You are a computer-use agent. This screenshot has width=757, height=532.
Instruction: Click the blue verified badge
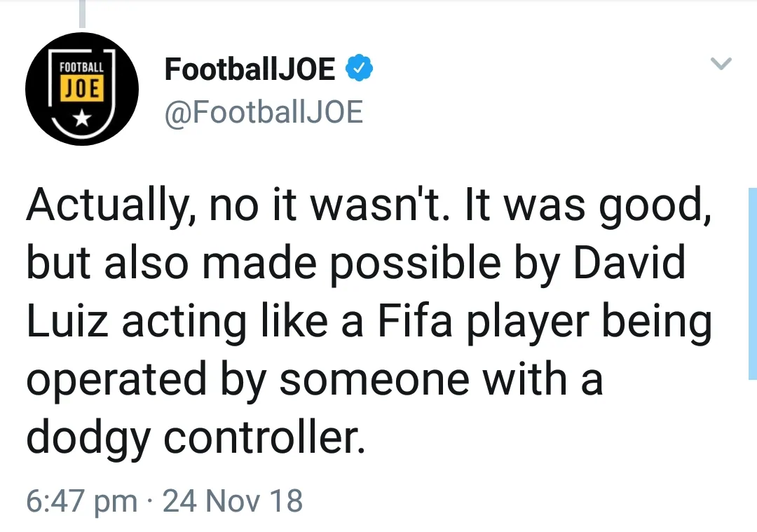pyautogui.click(x=357, y=69)
